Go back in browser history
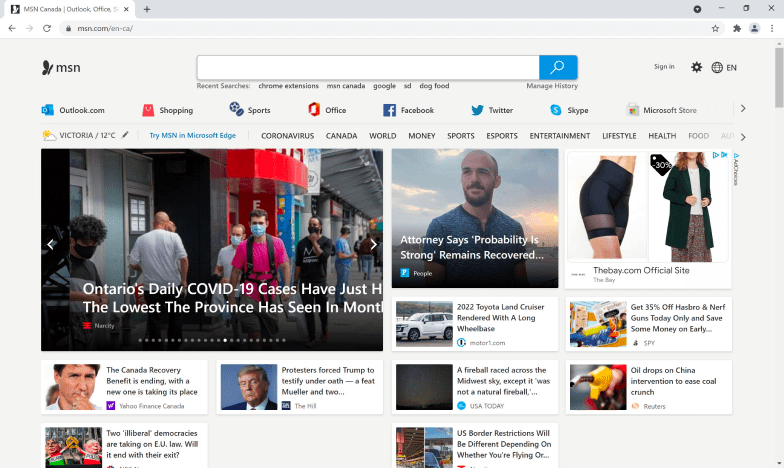784x468 pixels. tap(12, 28)
